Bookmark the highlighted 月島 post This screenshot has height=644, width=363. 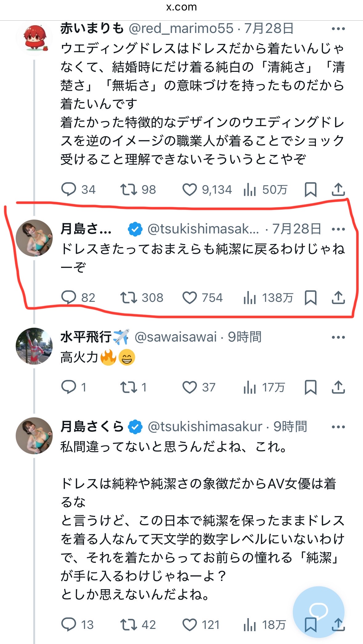click(x=310, y=298)
